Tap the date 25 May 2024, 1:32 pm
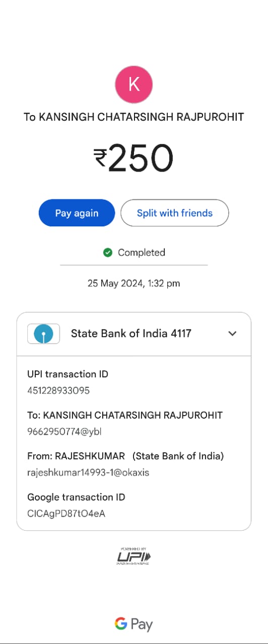 pos(134,283)
